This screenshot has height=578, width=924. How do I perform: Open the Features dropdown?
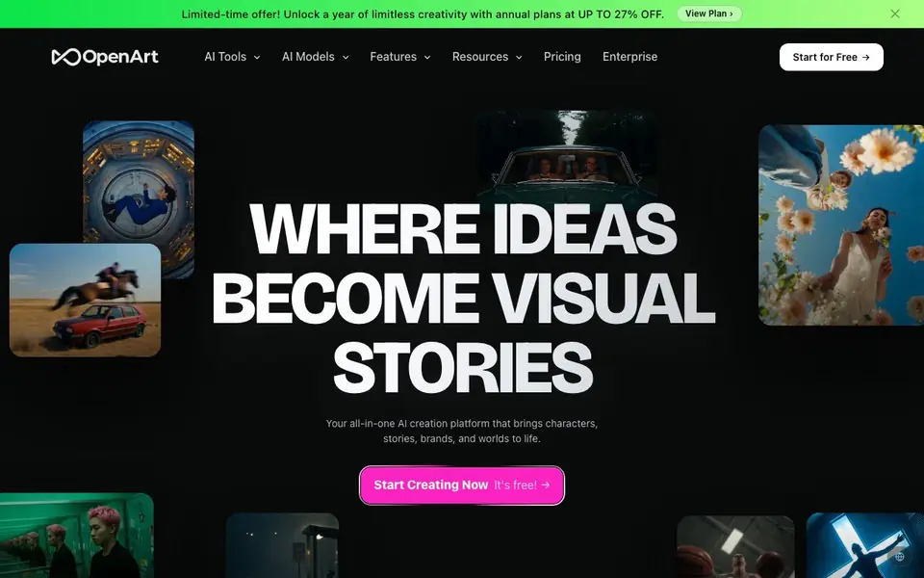(400, 57)
